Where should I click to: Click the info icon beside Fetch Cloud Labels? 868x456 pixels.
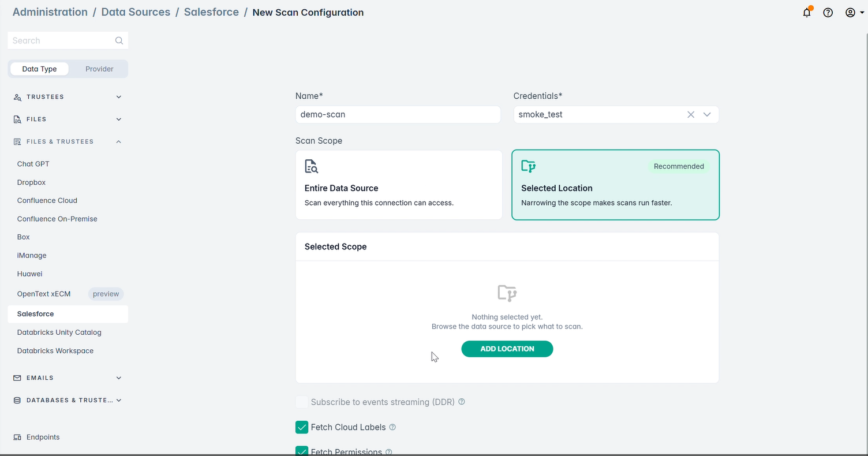coord(392,427)
